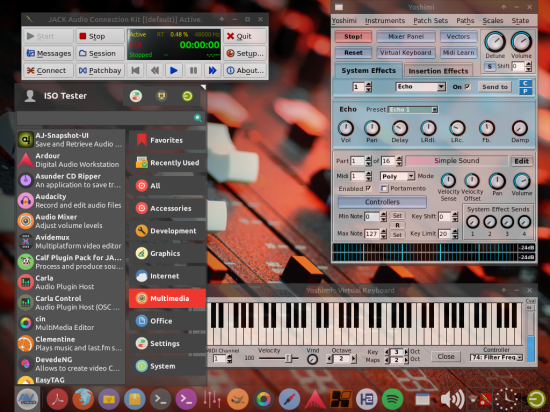Increment the system effect number spinner

(x=368, y=84)
